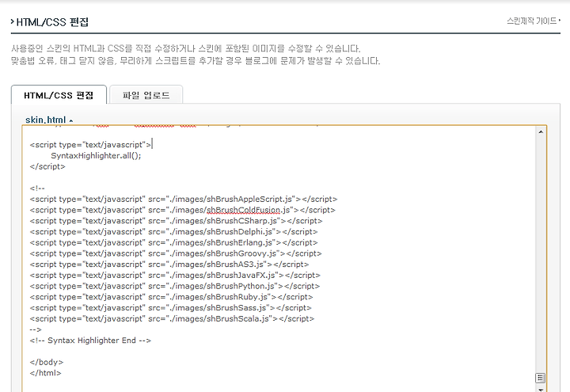Click the shBrushAppleScript.js script line

184,200
